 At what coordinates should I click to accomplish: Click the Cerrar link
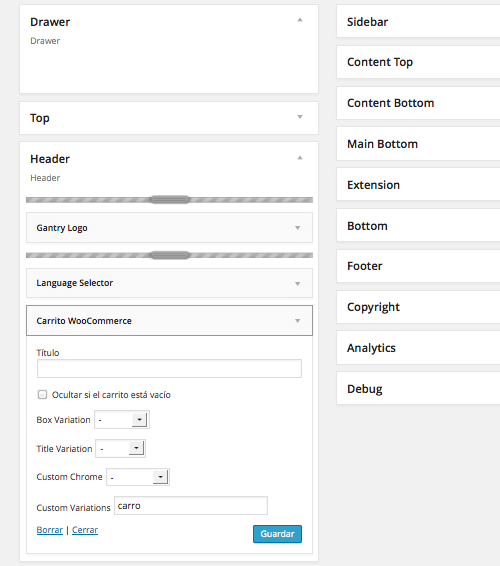click(x=85, y=530)
